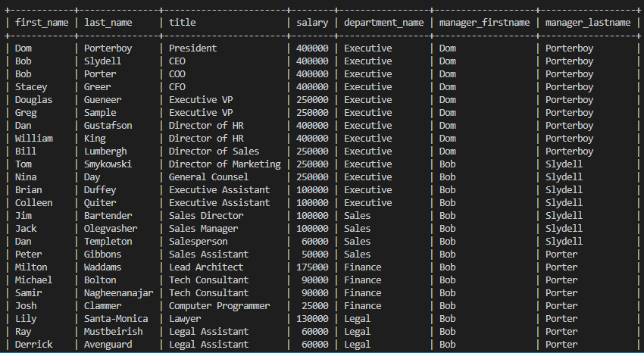The image size is (644, 353).
Task: Click the title 'Lawyer'
Action: click(x=185, y=318)
